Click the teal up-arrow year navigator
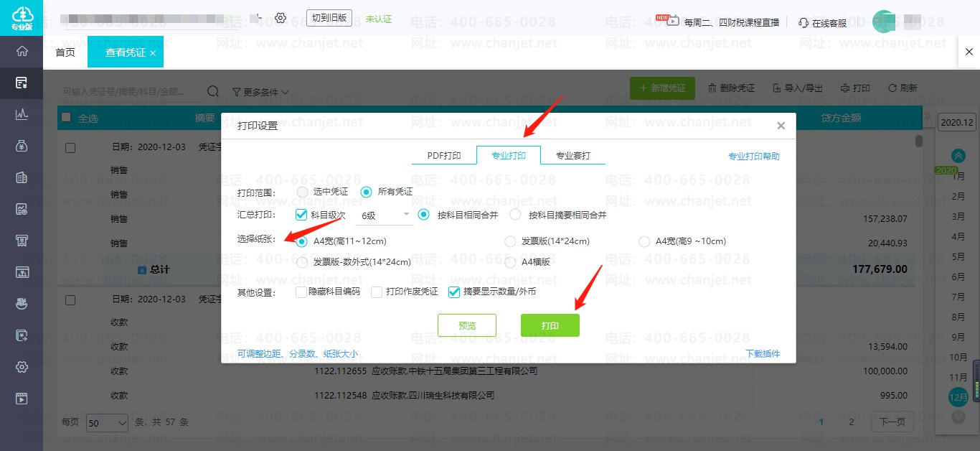980x451 pixels. (958, 156)
